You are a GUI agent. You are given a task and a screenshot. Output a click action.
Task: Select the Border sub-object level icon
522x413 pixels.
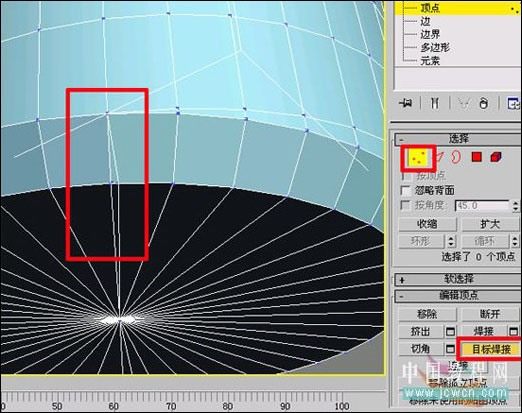pyautogui.click(x=456, y=157)
